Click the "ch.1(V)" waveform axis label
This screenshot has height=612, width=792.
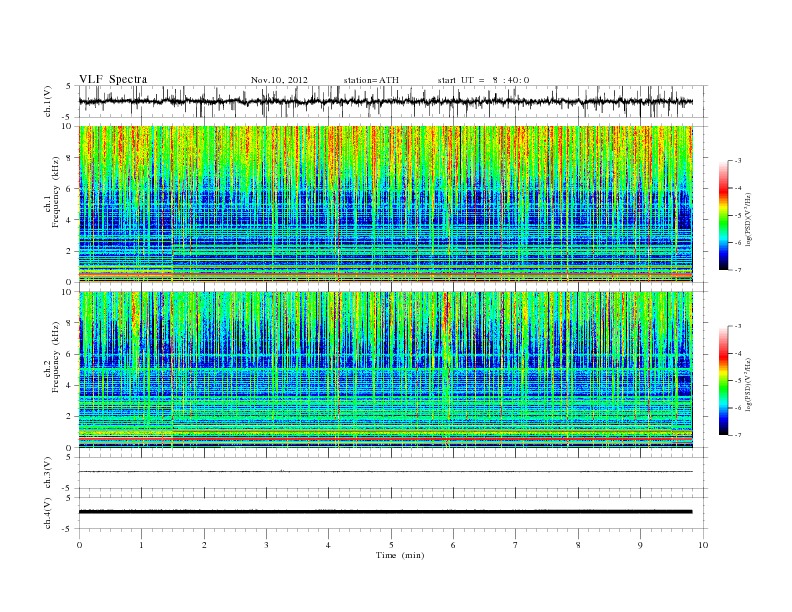[x=48, y=101]
